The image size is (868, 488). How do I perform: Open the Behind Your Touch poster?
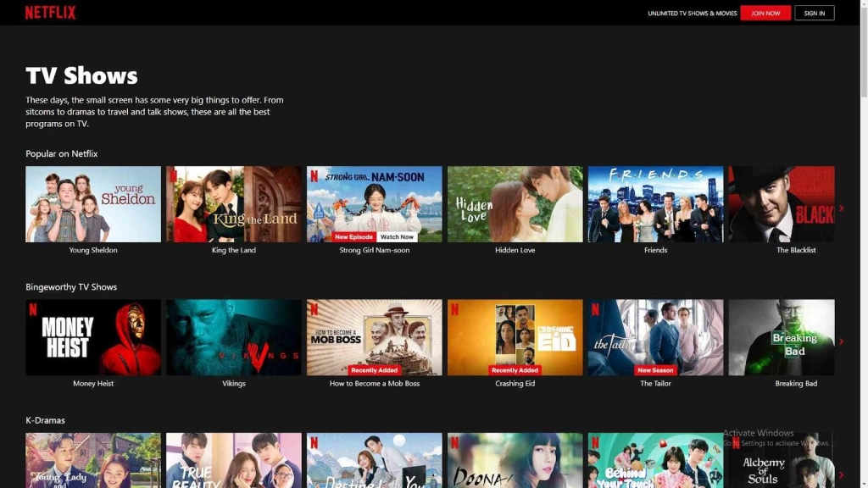tap(655, 460)
